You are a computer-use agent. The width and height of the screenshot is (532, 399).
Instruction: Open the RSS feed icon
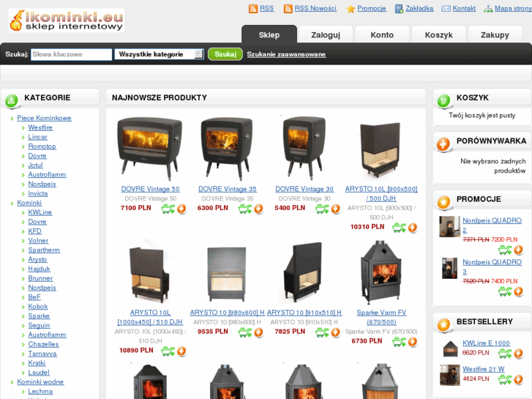pyautogui.click(x=252, y=9)
